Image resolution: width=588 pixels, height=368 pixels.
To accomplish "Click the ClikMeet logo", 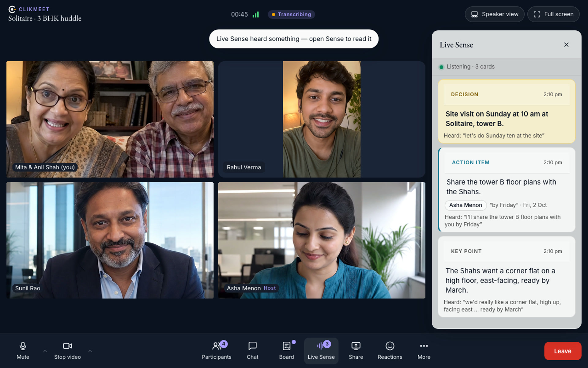I will pyautogui.click(x=29, y=9).
